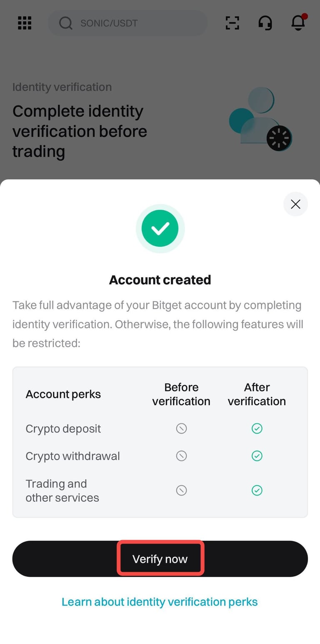This screenshot has height=644, width=320.
Task: Click the green success checkmark icon
Action: (160, 228)
